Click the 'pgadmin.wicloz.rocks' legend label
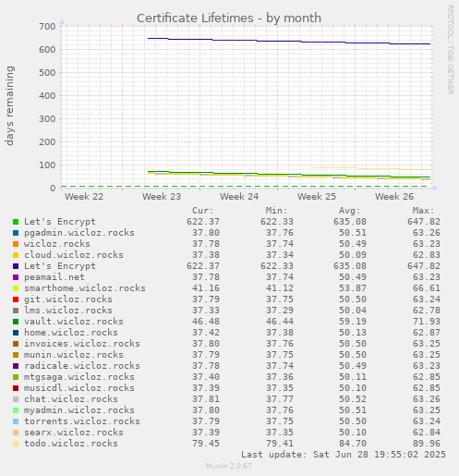The height and width of the screenshot is (476, 459). (x=79, y=233)
